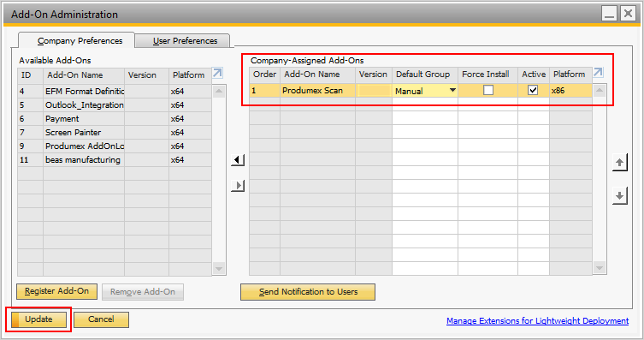The image size is (644, 340).
Task: Select the Payment add-on row
Action: [115, 118]
